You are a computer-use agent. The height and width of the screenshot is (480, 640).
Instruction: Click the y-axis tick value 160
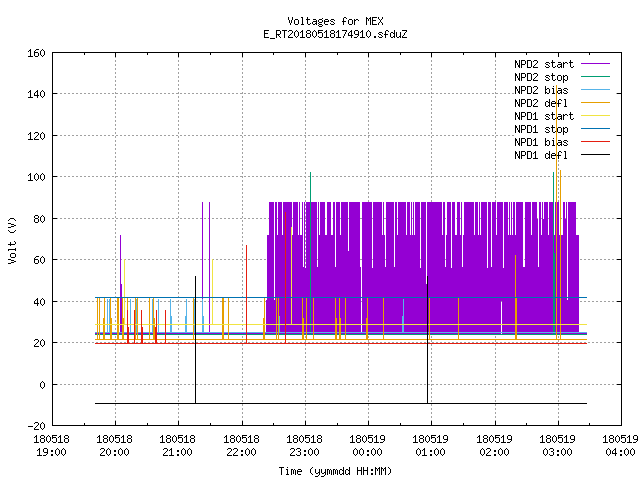pos(36,53)
